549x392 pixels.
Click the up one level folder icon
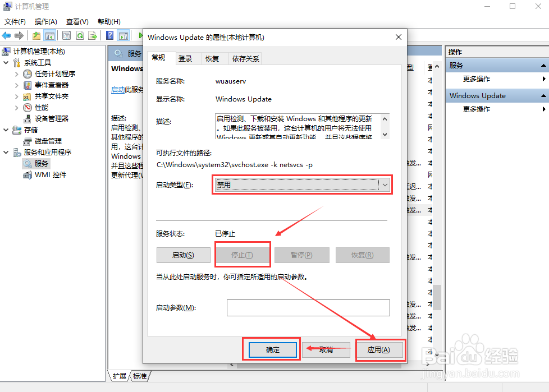(x=36, y=35)
